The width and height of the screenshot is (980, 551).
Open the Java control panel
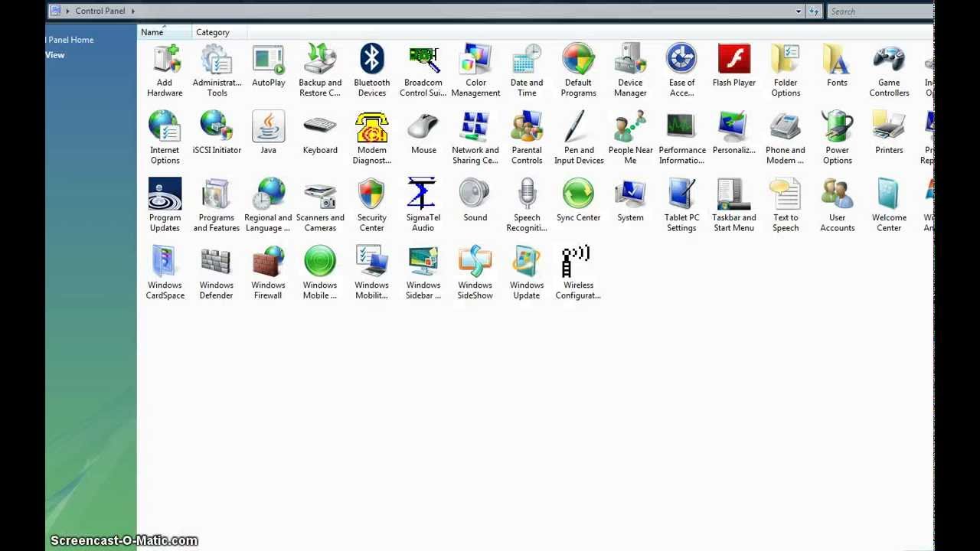[268, 133]
